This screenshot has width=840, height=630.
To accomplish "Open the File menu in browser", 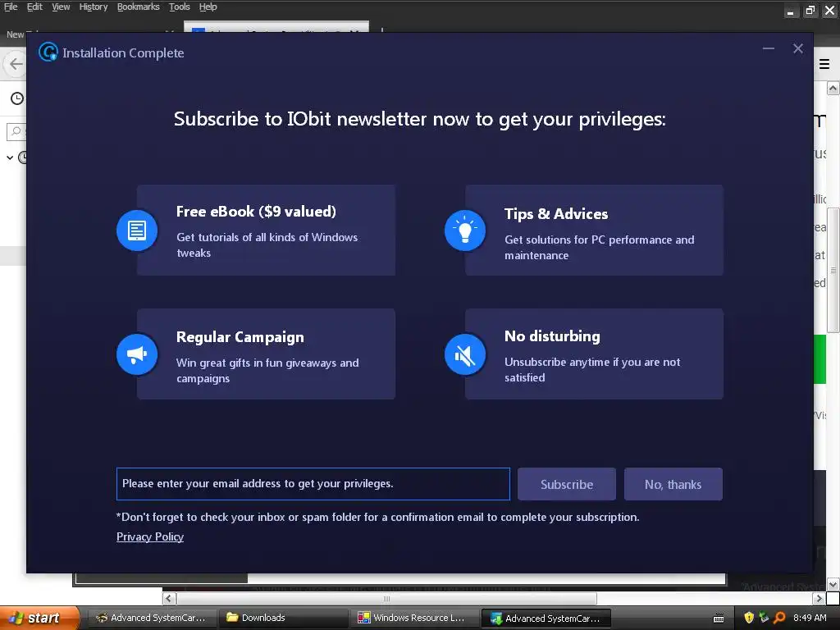I will coord(11,7).
